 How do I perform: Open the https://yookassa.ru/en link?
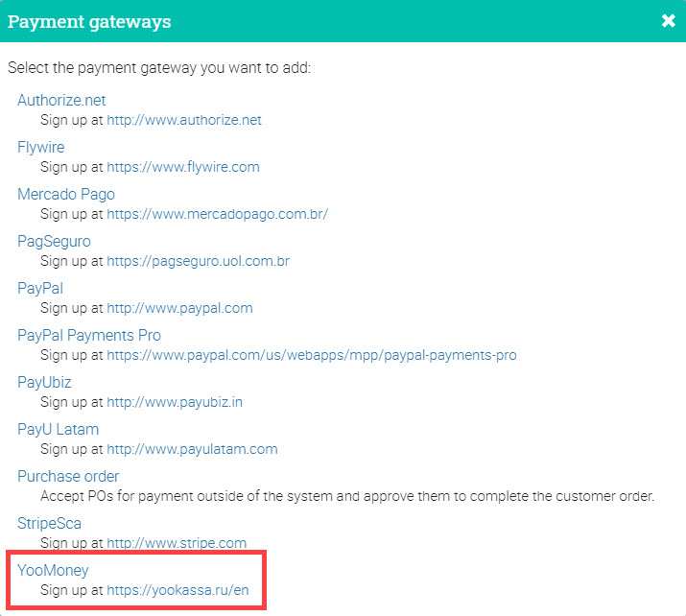pyautogui.click(x=177, y=590)
